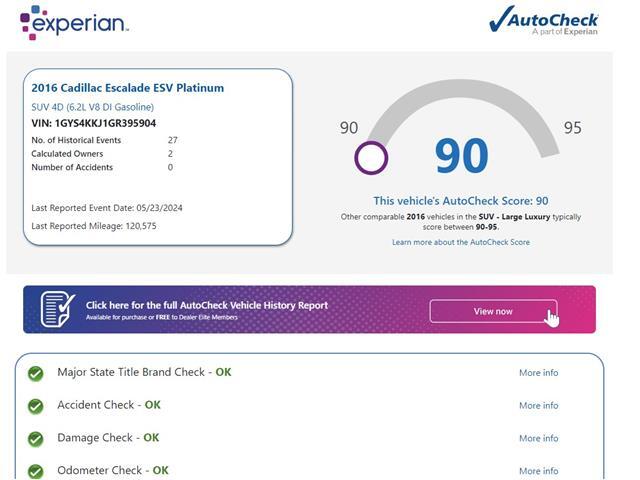Click the 95 label on gauge

pos(573,128)
